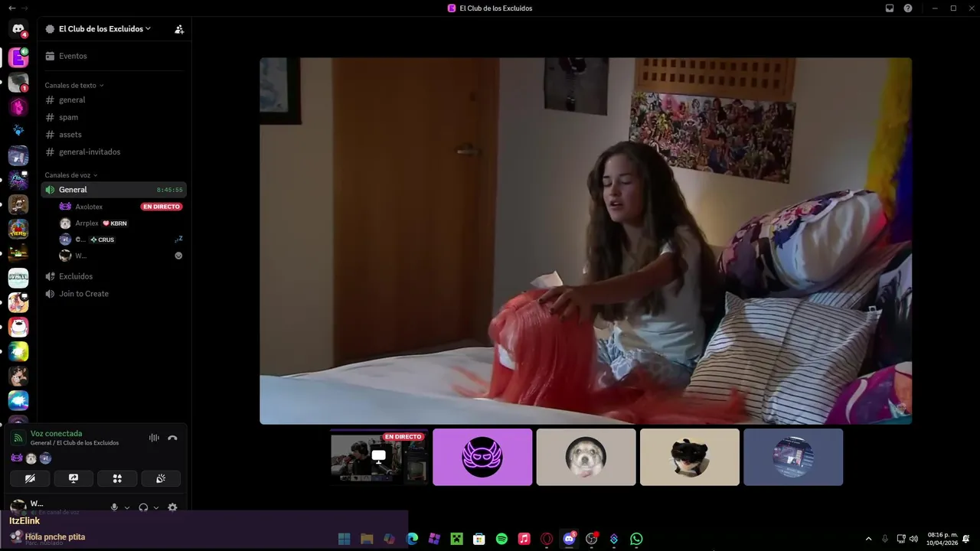Open the spam text channel

pos(113,117)
